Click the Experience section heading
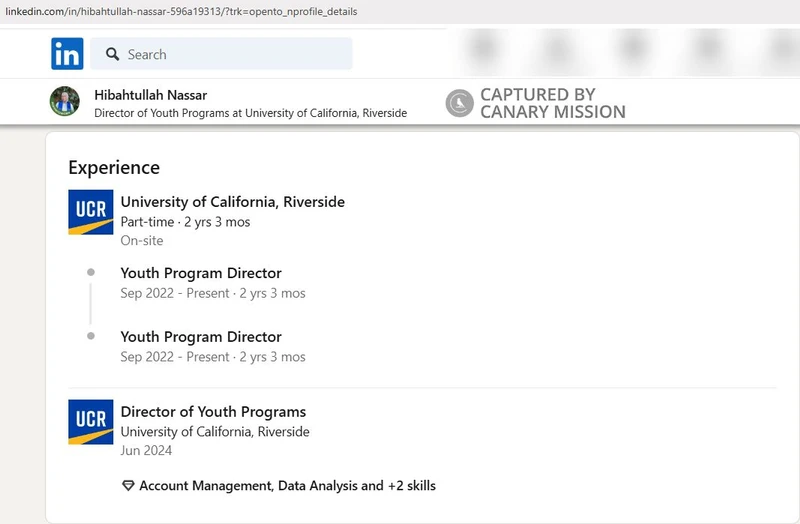 pyautogui.click(x=114, y=167)
